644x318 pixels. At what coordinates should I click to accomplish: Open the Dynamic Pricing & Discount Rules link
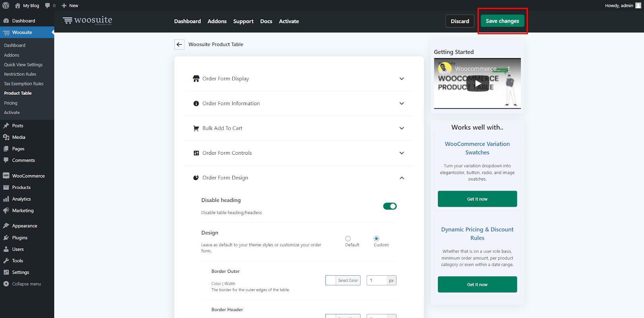(x=477, y=234)
